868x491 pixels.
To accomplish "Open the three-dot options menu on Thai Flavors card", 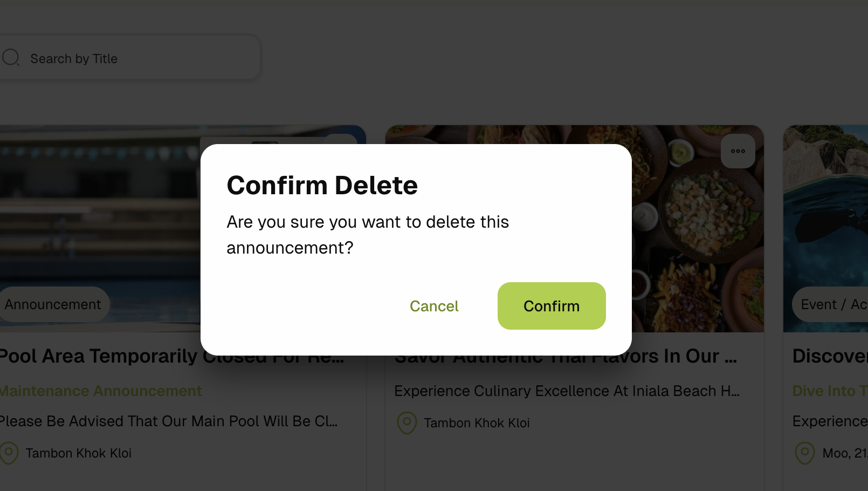I will coord(738,151).
